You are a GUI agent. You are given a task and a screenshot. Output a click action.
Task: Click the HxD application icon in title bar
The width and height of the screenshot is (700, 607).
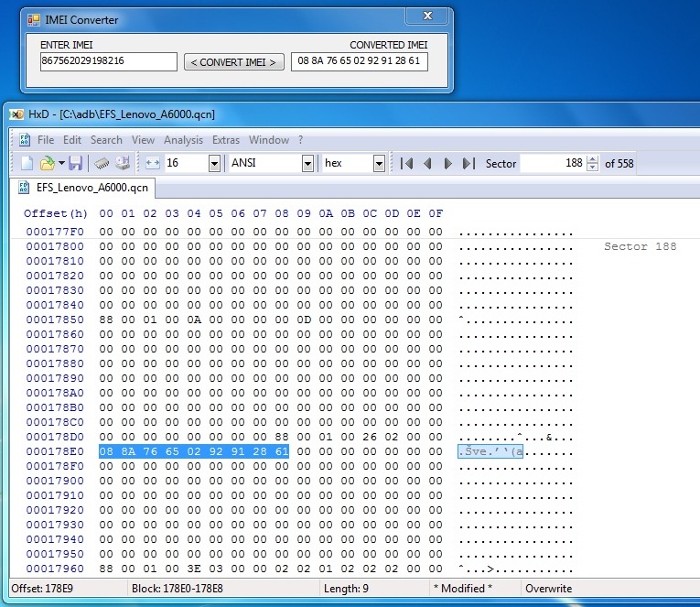click(x=16, y=114)
